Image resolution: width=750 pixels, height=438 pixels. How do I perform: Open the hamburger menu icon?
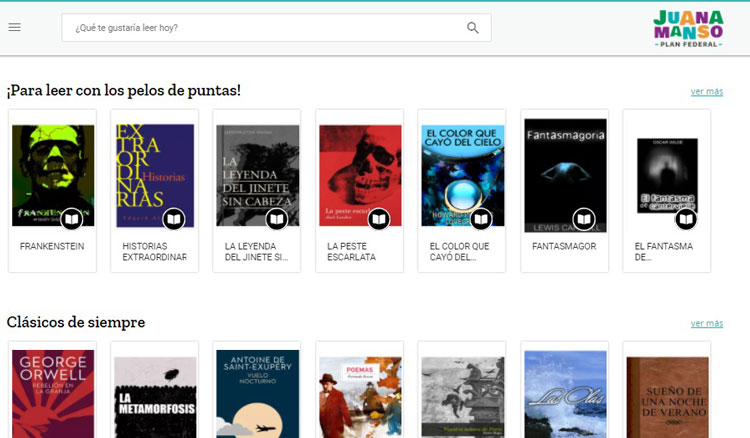14,27
